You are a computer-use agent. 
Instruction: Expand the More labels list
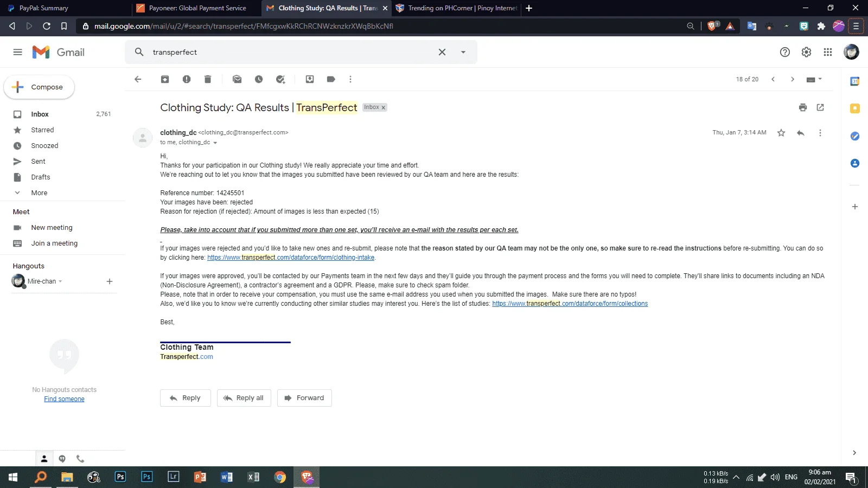(x=39, y=193)
